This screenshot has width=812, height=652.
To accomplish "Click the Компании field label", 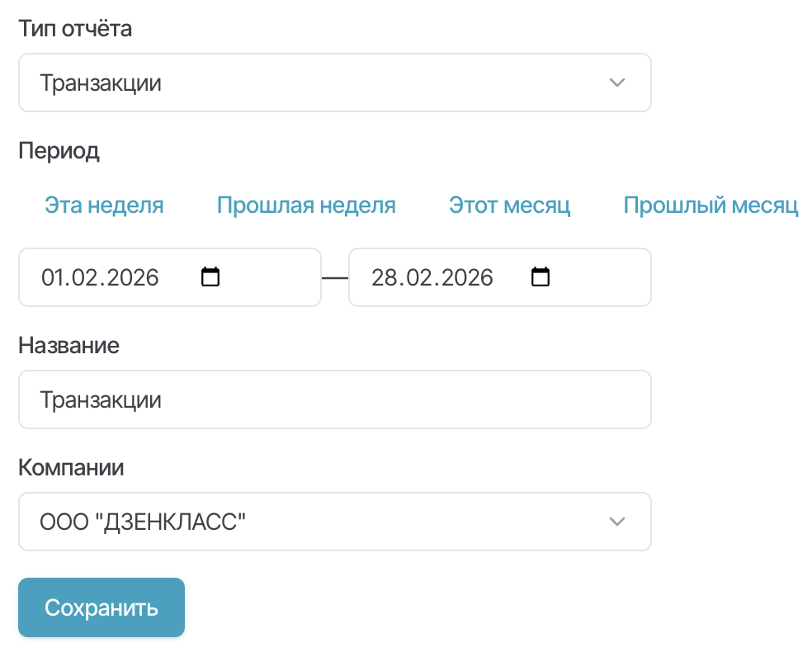I will [x=71, y=468].
